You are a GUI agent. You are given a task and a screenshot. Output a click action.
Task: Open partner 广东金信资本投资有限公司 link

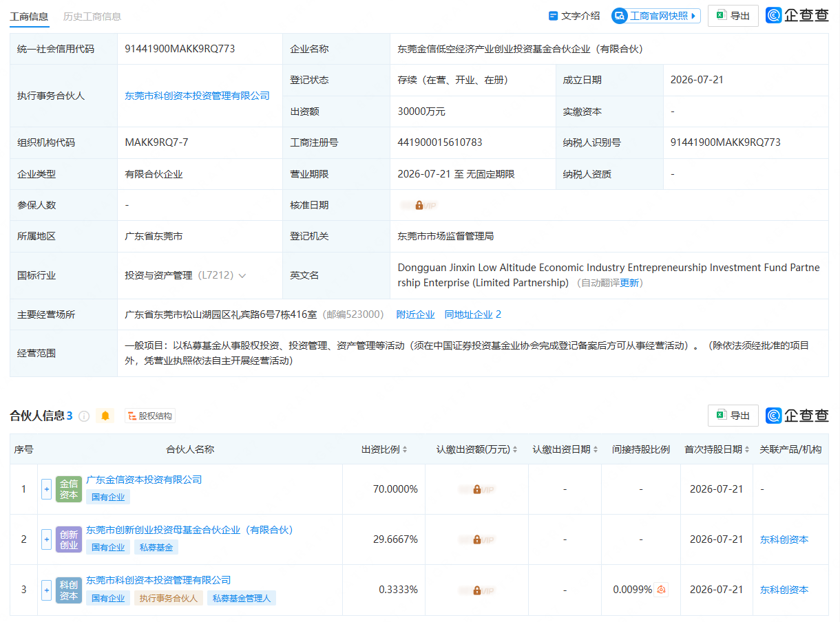click(144, 480)
